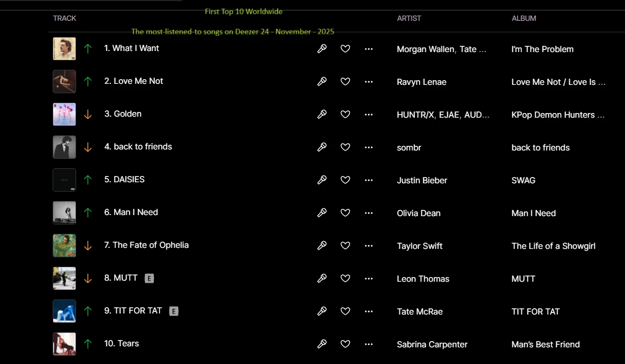Toggle the heart on What I Want
Image resolution: width=625 pixels, height=364 pixels.
point(345,48)
